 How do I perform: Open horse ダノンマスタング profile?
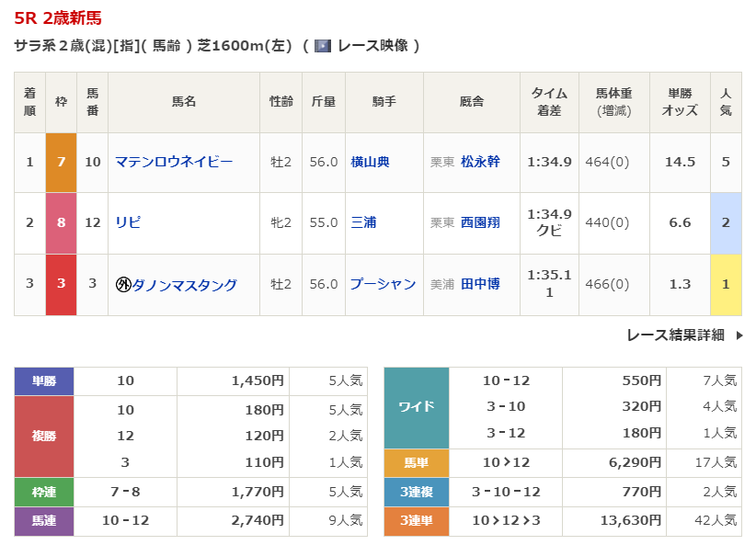(184, 285)
